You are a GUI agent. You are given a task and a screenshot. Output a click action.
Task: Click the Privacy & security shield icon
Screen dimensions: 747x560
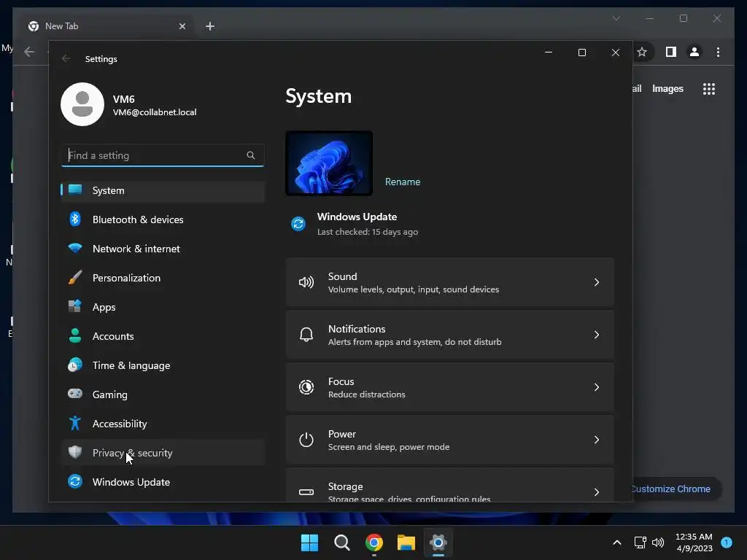tap(75, 452)
